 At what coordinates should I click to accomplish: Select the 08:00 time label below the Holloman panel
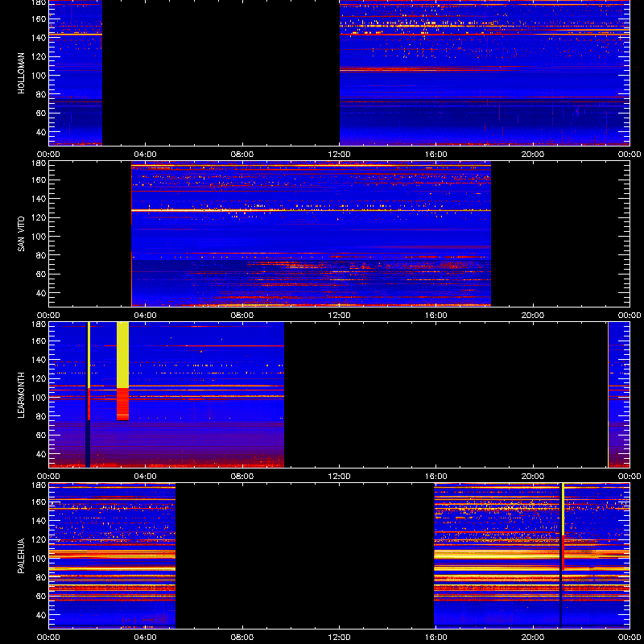click(x=242, y=155)
